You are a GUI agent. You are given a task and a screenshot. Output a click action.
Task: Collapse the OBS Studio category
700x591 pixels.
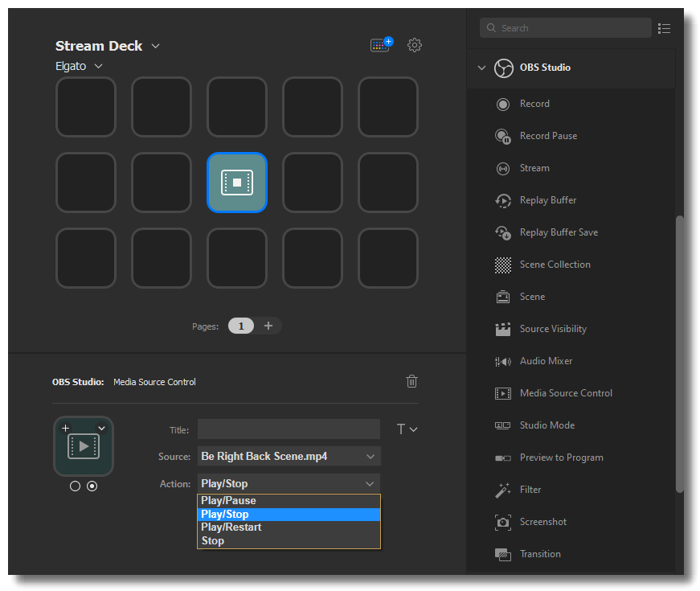pos(481,68)
